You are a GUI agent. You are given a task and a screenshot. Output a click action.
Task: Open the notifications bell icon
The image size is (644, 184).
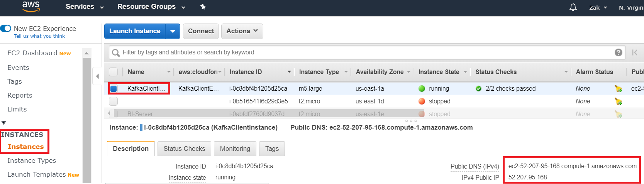[573, 7]
